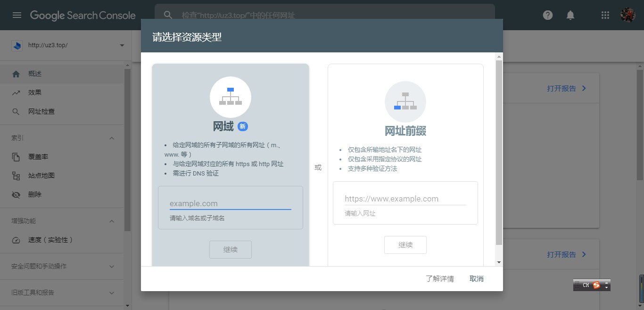Open notifications bell
The height and width of the screenshot is (310, 644).
tap(570, 15)
